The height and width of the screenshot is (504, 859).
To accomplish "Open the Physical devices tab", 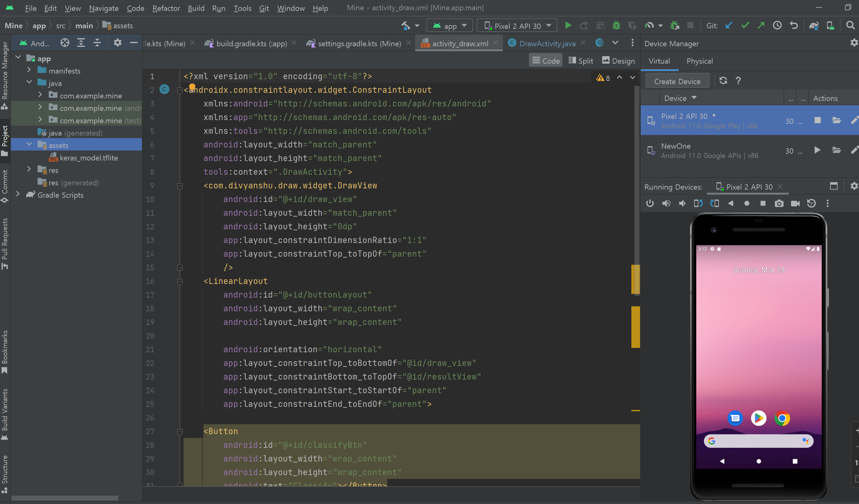I will coord(699,61).
